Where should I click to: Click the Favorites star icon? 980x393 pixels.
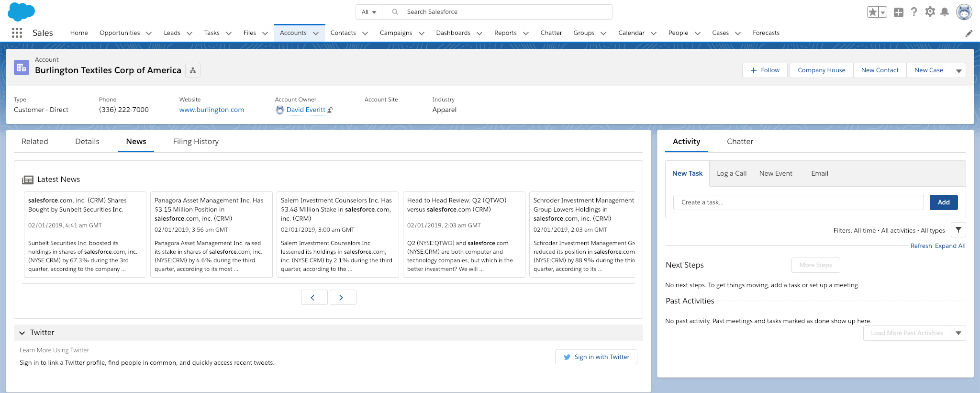[873, 12]
